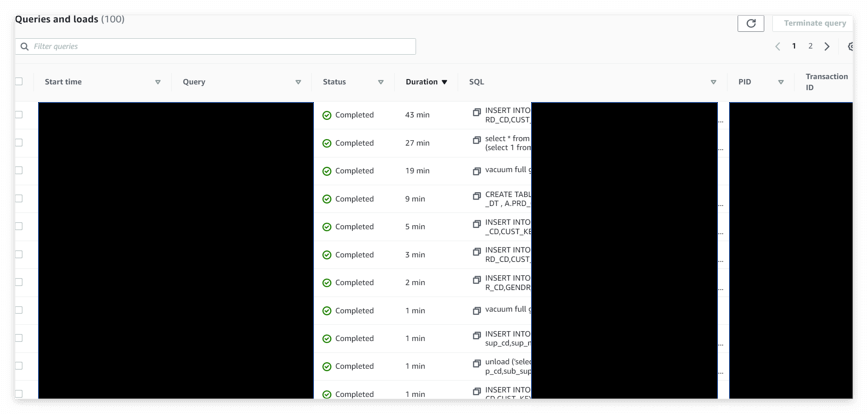Open the SQL column filter arrow
Image resolution: width=868 pixels, height=414 pixels.
[714, 82]
